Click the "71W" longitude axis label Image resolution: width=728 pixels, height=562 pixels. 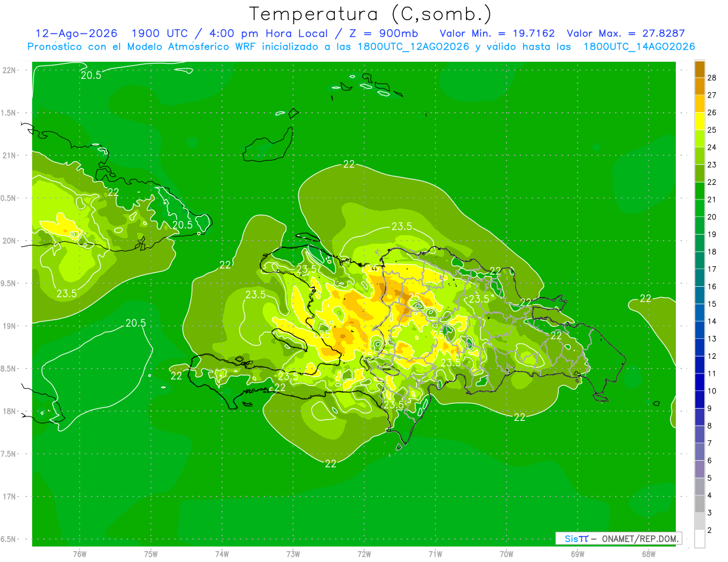pos(435,554)
